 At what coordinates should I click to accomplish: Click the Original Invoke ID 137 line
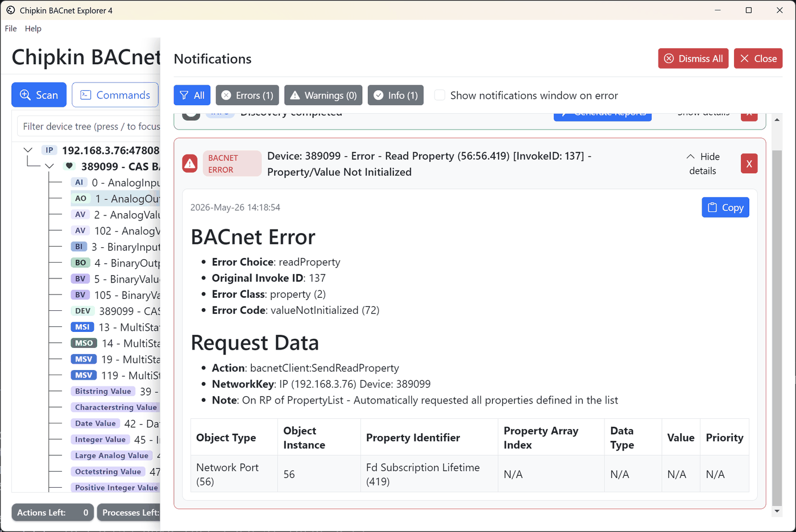pyautogui.click(x=269, y=278)
